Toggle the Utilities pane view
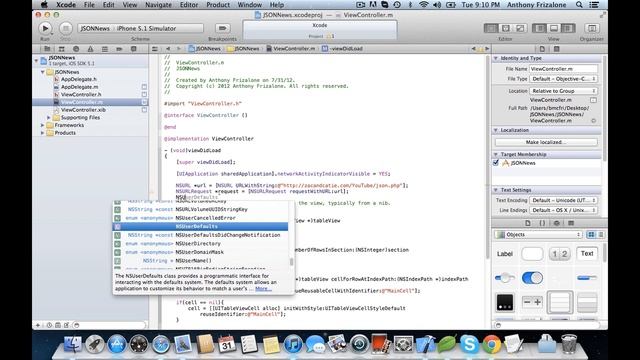The image size is (640, 360). [x=567, y=28]
